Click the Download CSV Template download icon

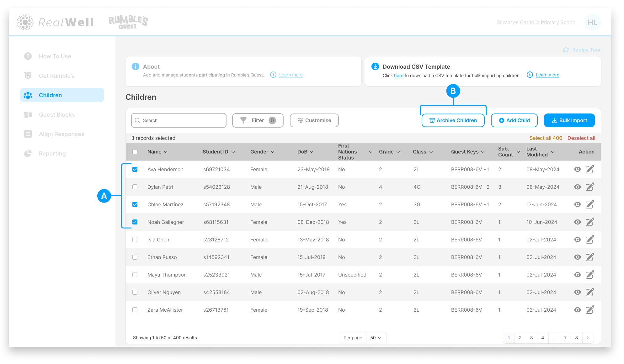(375, 66)
